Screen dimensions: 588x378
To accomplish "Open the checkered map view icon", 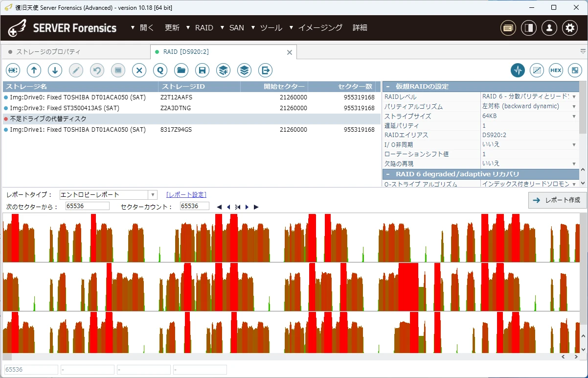I will pyautogui.click(x=537, y=71).
